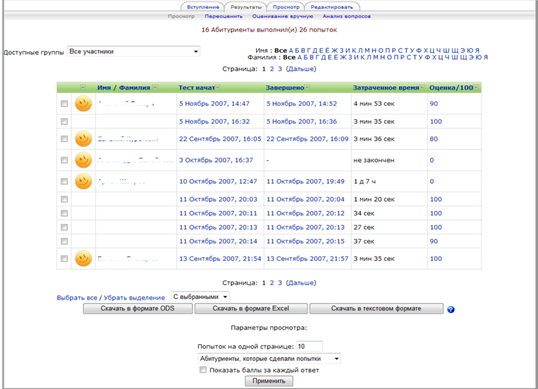
Task: Open the Абитуриенты, которые сделали попытки dropdown
Action: (x=269, y=358)
